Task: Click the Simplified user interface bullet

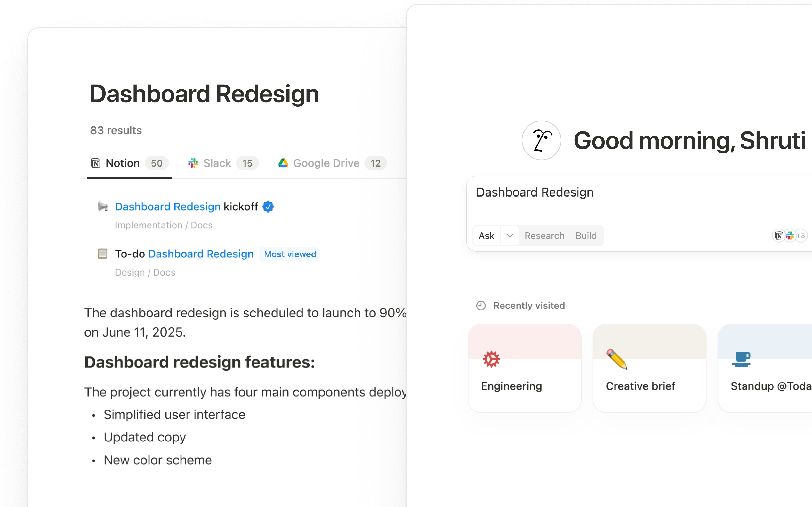Action: coord(174,415)
